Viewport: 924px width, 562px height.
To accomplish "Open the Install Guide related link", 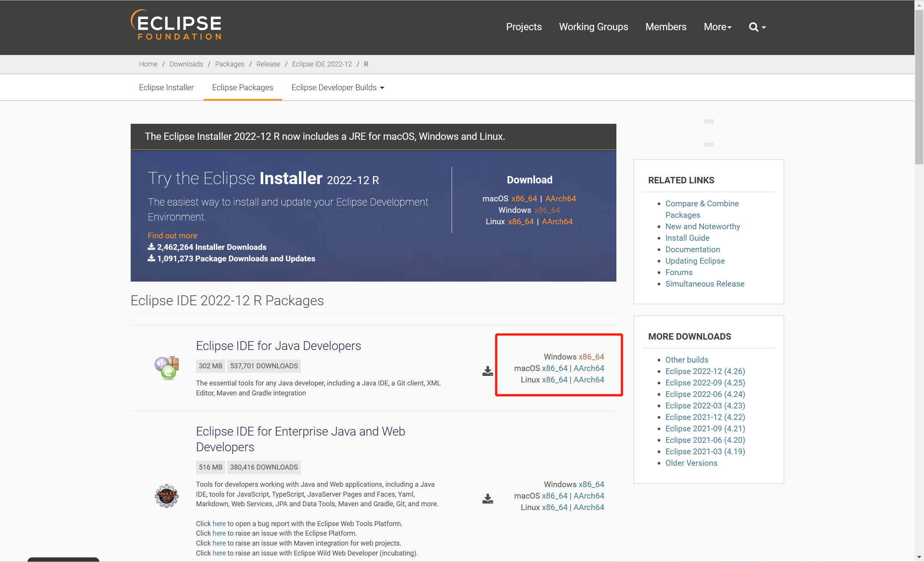I will [687, 238].
